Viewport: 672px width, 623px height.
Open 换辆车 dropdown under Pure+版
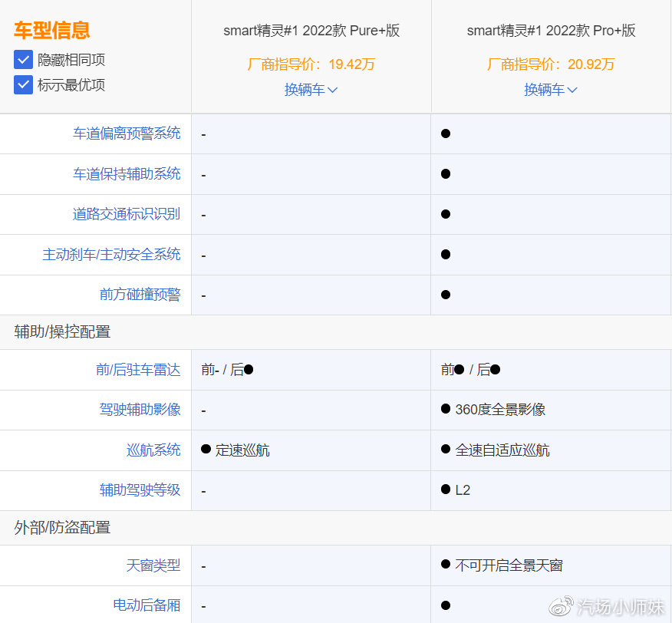311,90
